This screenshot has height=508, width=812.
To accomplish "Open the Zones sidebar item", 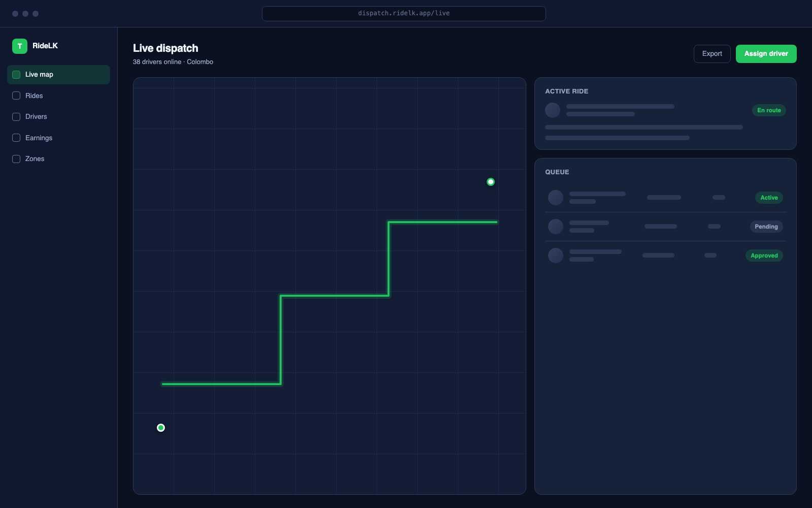I will 58,159.
